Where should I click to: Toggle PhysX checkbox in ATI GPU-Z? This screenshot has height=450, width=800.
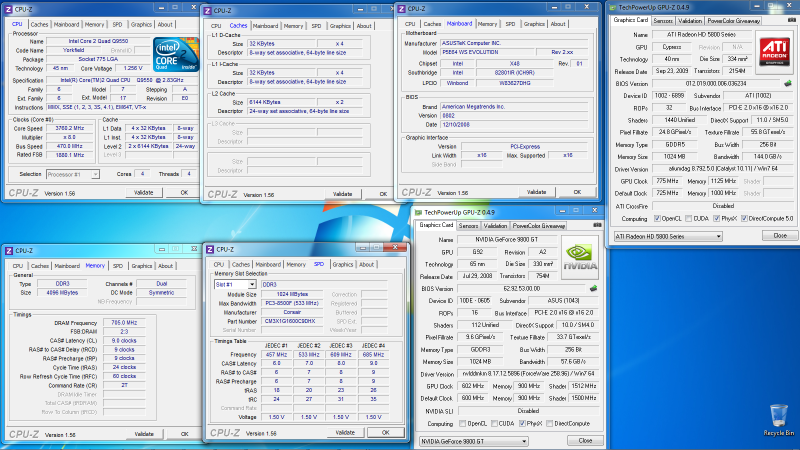click(716, 218)
